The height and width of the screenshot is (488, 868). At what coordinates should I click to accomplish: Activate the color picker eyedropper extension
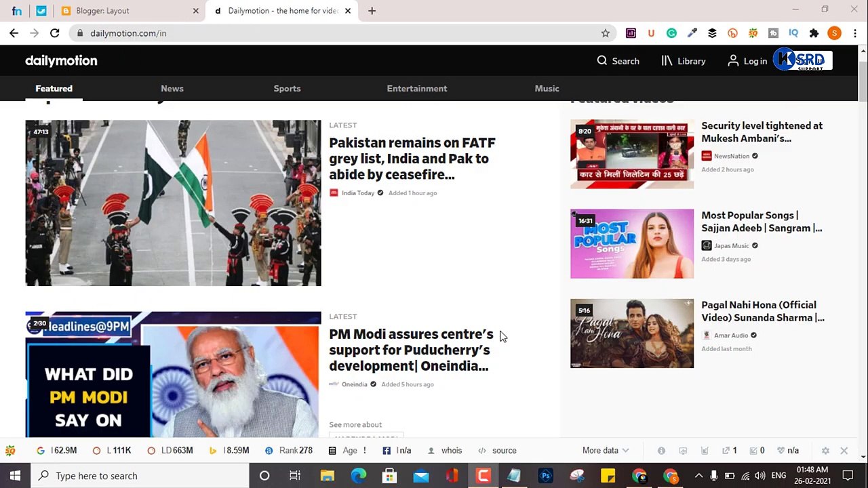[692, 33]
